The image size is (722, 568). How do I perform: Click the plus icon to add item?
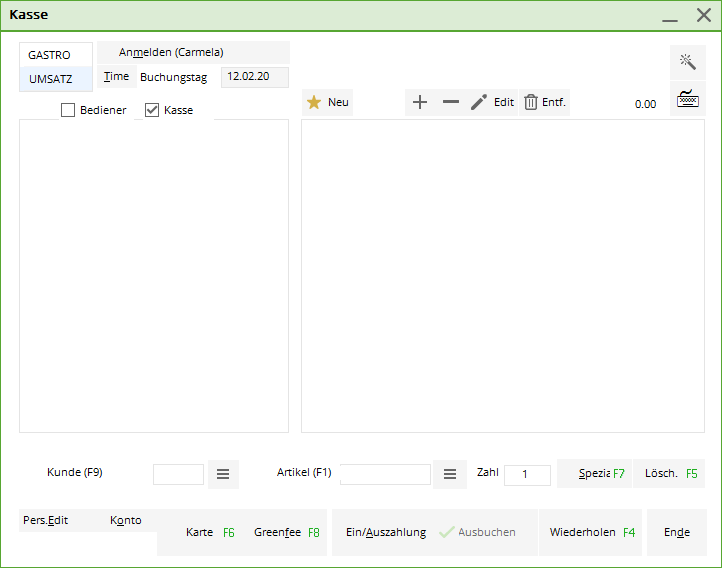(420, 102)
